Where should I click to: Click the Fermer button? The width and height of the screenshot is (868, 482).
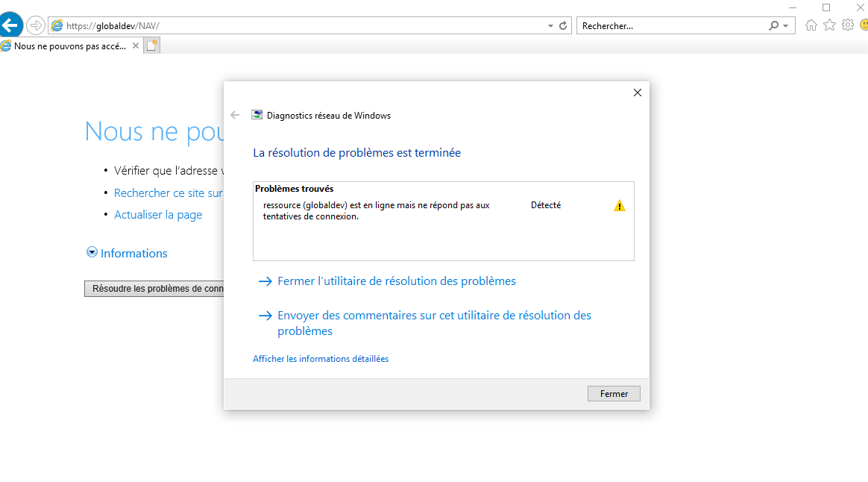click(614, 394)
